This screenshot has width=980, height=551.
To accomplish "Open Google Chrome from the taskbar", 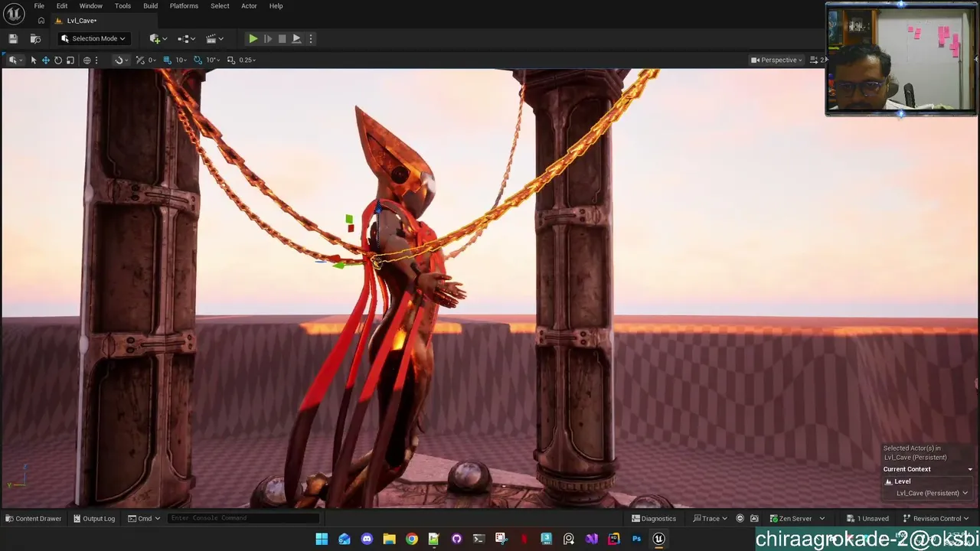I will click(x=412, y=539).
